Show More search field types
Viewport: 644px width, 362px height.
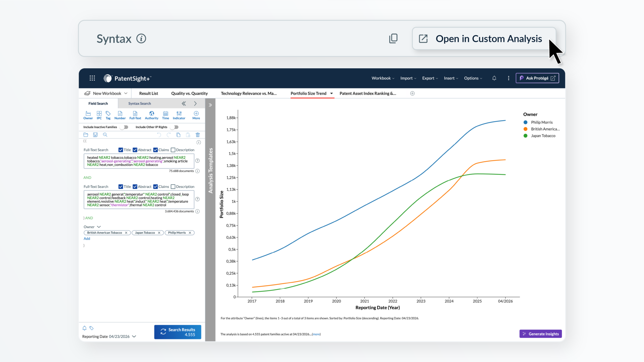click(196, 115)
